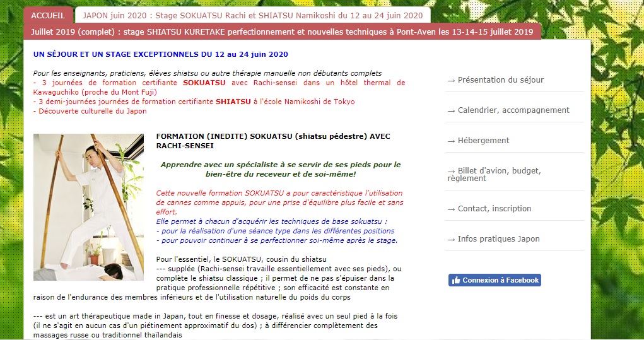
Task: Click the FORMATION (INEDITE) SOKUATSU heading
Action: (x=273, y=141)
